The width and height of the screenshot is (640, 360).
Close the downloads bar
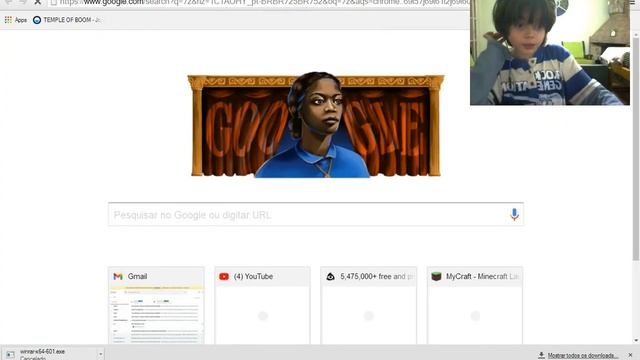(630, 355)
